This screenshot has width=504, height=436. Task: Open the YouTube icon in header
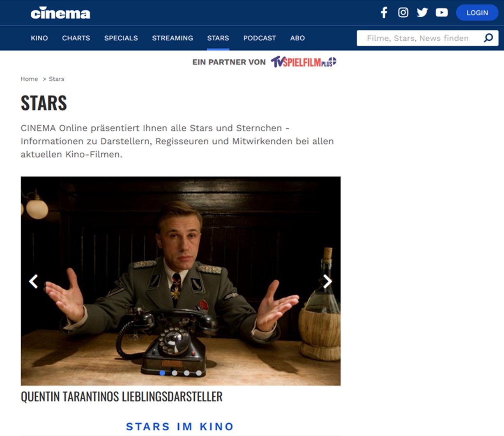click(442, 13)
